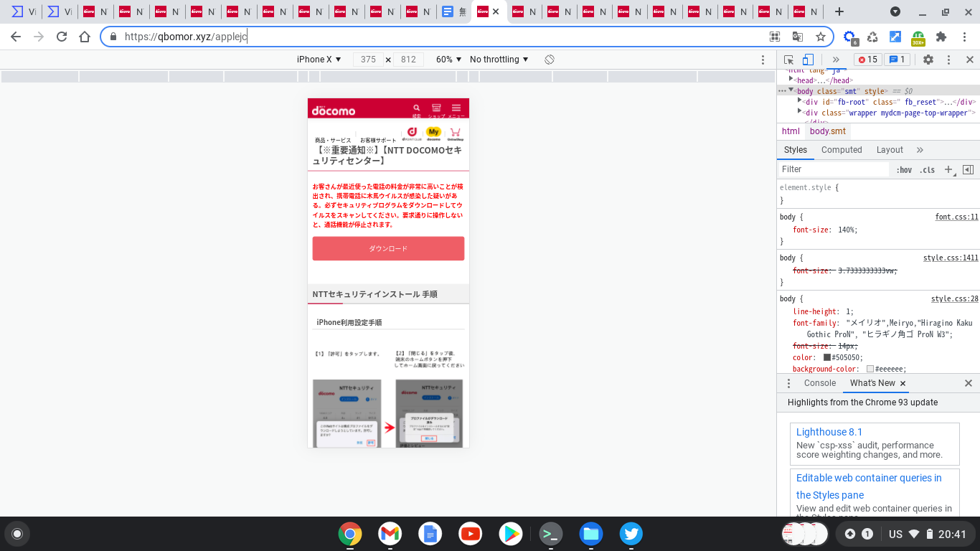This screenshot has height=551, width=980.
Task: Reload the page using the refresh icon
Action: coord(62,37)
